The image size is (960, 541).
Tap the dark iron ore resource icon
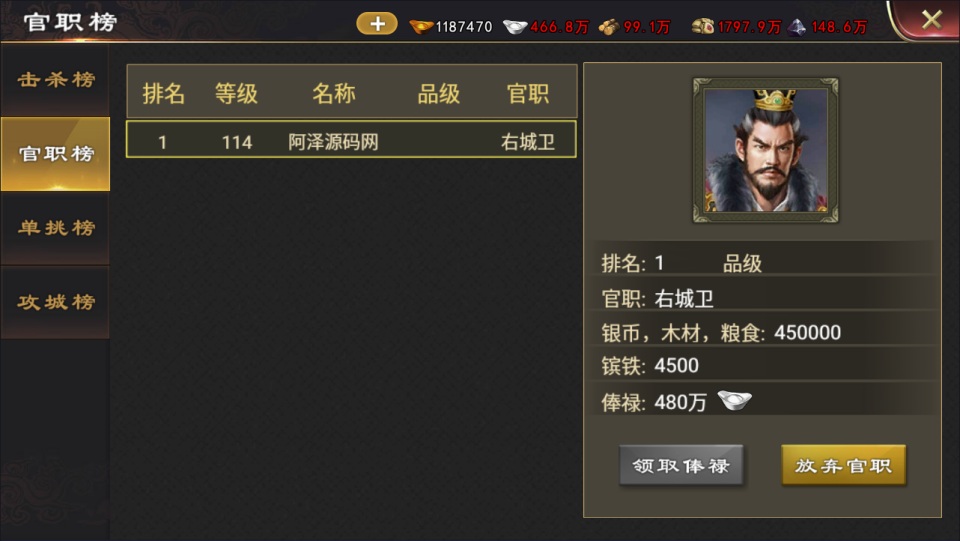(x=796, y=26)
